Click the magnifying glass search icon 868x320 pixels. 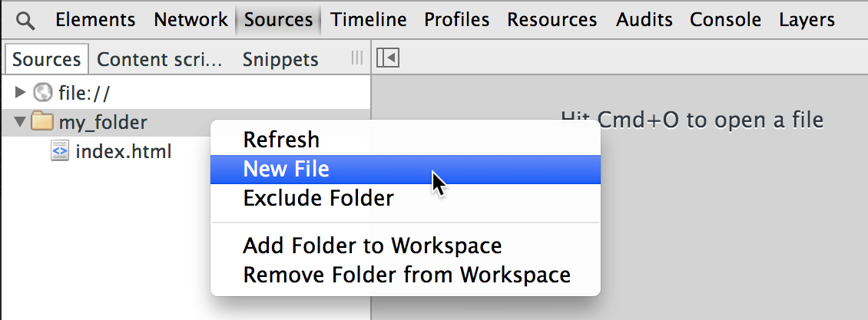point(25,21)
